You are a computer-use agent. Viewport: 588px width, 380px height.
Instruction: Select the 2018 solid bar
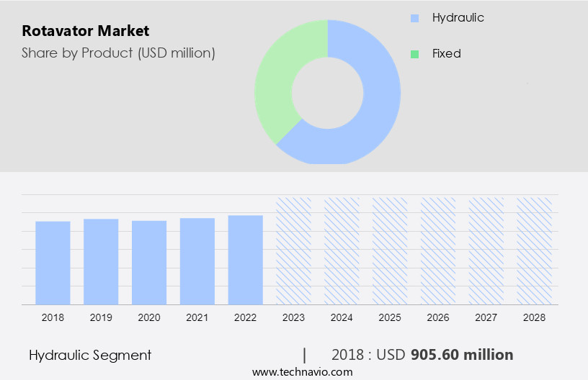coord(53,263)
